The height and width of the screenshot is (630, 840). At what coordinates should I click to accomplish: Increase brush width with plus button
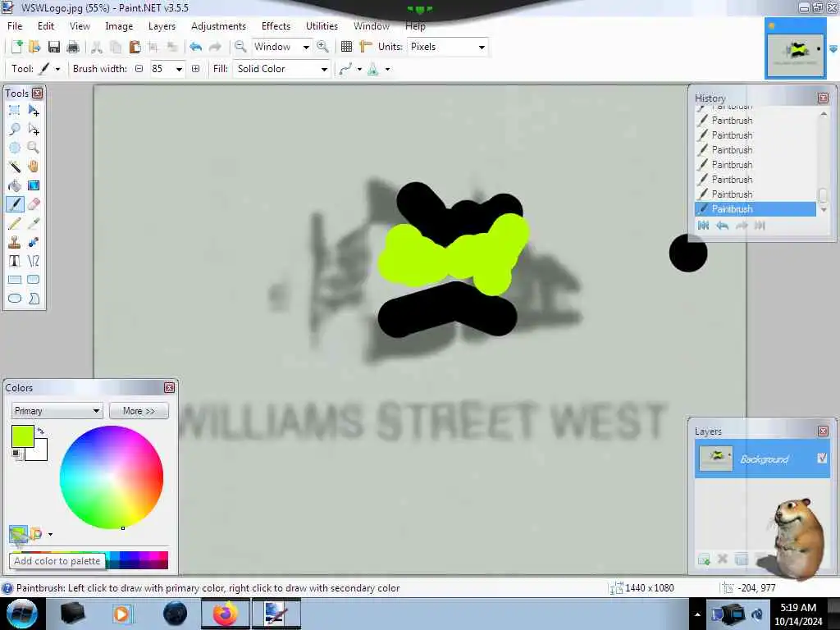pyautogui.click(x=195, y=69)
